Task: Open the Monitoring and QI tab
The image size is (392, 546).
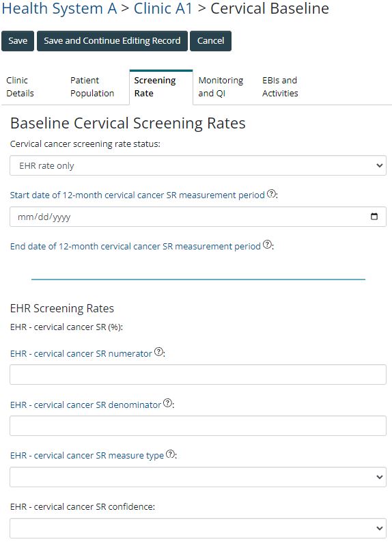Action: 221,87
